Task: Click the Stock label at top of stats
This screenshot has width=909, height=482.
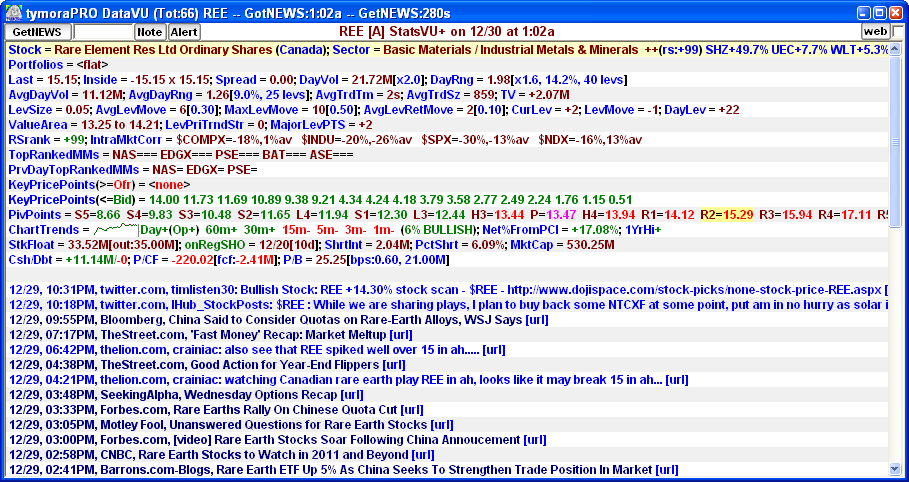Action: [x=25, y=50]
